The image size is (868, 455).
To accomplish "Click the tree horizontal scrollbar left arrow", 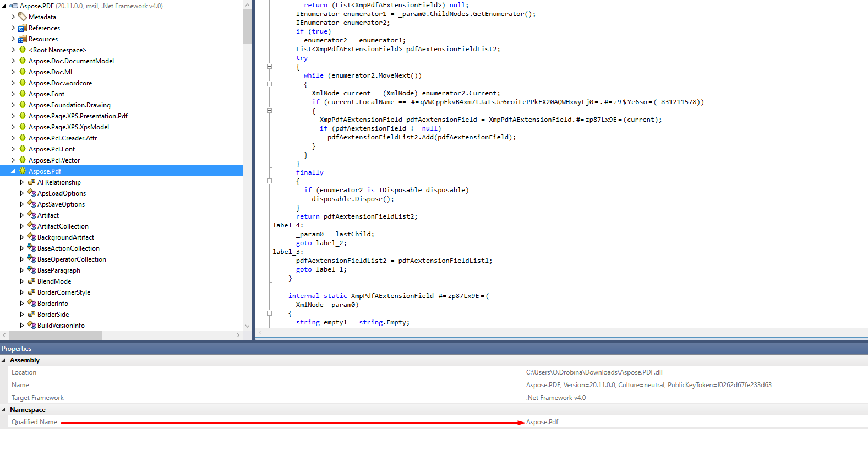I will (4, 335).
